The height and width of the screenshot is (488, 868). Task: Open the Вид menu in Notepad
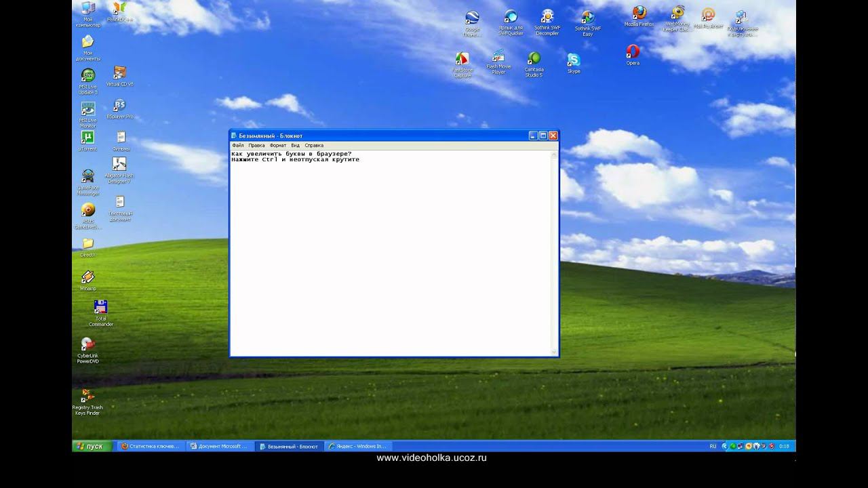pyautogui.click(x=295, y=145)
